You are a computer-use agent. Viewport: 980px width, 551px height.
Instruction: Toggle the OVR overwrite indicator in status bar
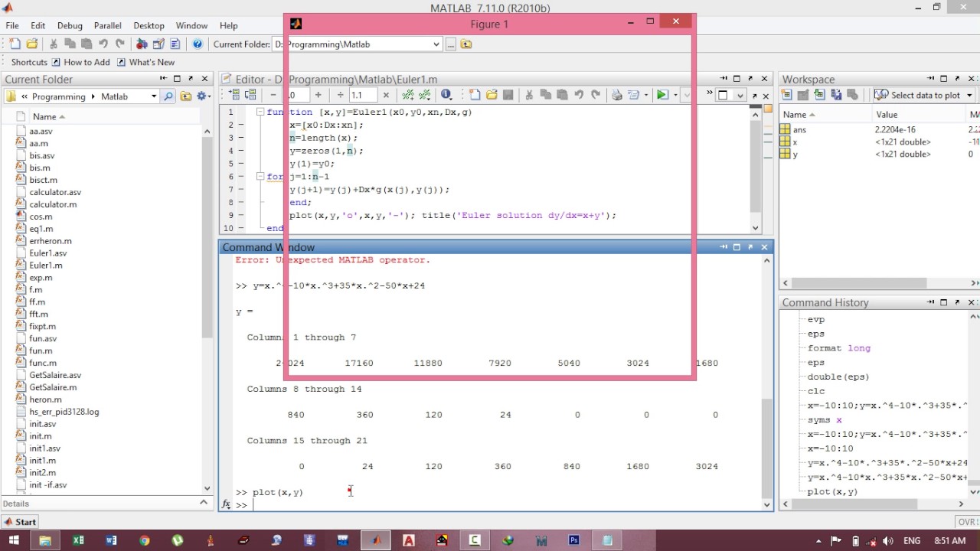pos(966,522)
